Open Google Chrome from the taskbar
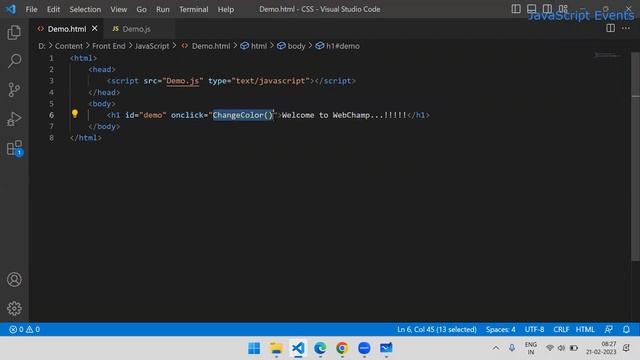The height and width of the screenshot is (360, 640). (342, 348)
